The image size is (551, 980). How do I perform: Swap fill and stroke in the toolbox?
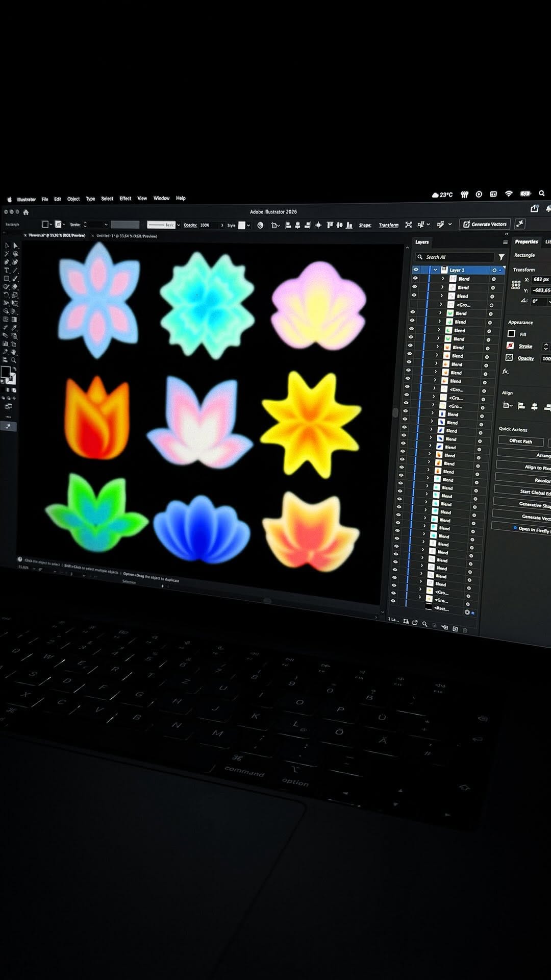14,369
